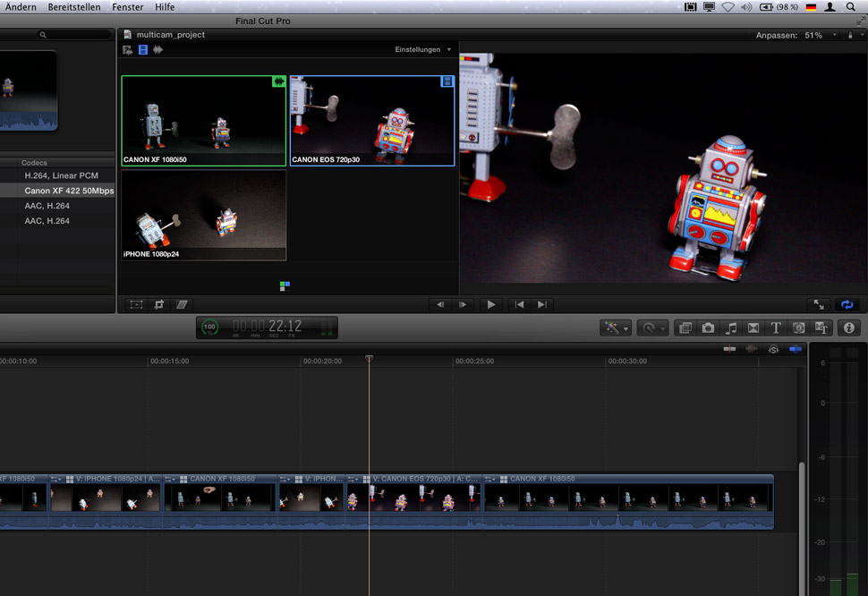Show the Inspector with info icon
Image resolution: width=868 pixels, height=596 pixels.
tap(849, 328)
